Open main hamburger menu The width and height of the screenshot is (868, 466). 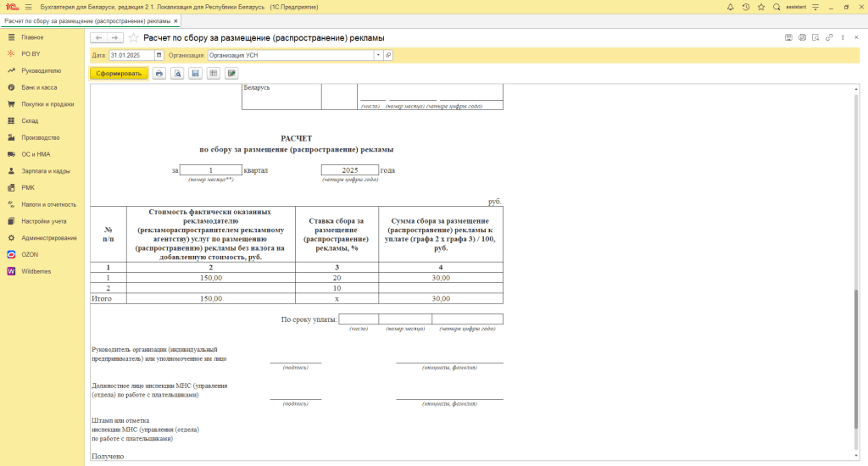[28, 7]
